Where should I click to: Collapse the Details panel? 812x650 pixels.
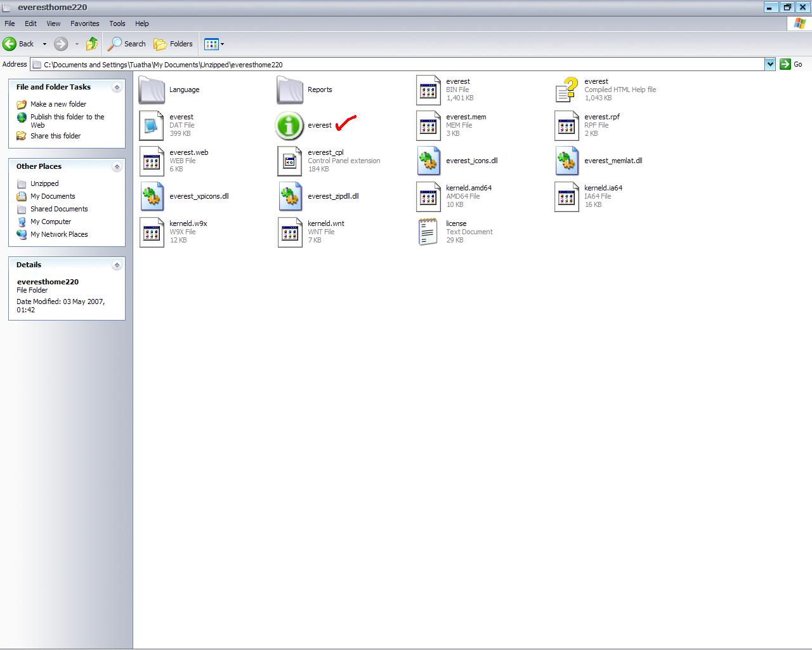point(117,265)
